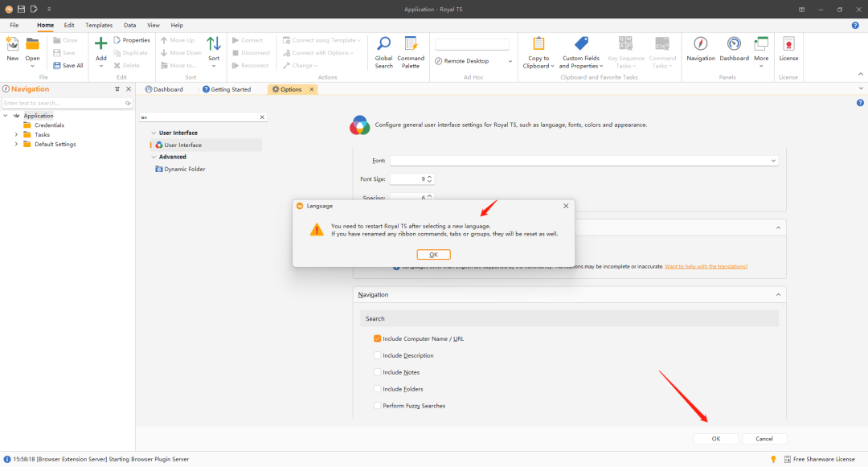This screenshot has width=868, height=467.
Task: Collapse the Navigation settings section chevron
Action: [x=778, y=295]
